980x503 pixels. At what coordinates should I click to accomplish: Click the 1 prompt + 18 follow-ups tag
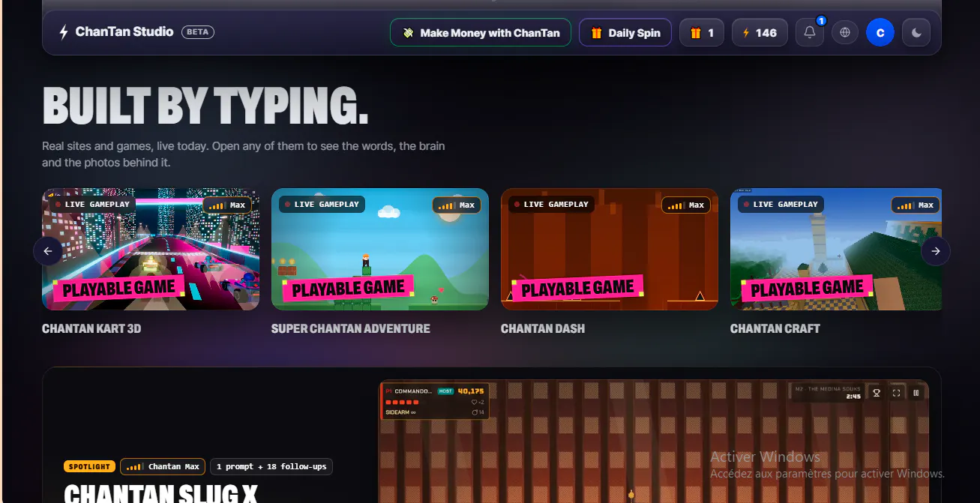coord(271,466)
